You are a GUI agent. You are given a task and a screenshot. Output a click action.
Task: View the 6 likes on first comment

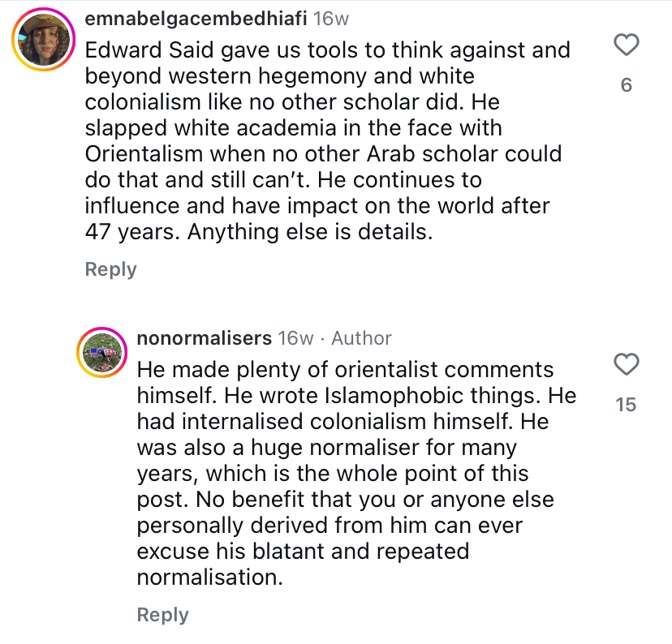coord(626,84)
